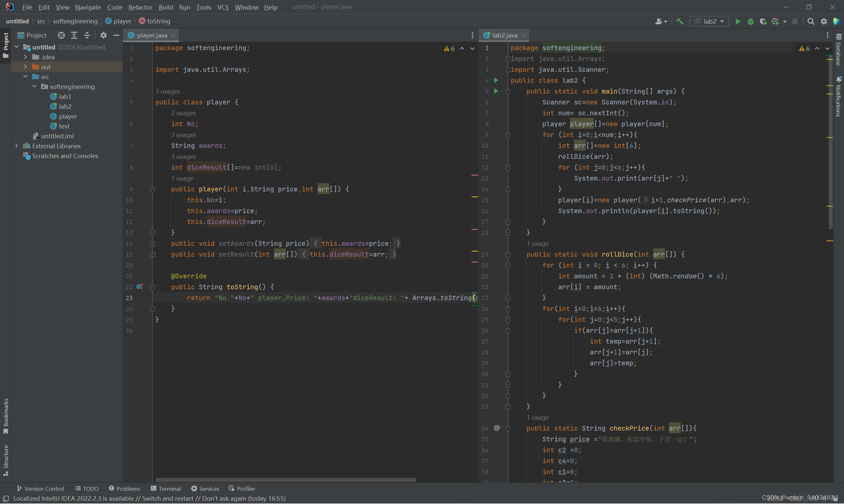Click the warnings count in player.java
The width and height of the screenshot is (844, 504).
449,48
